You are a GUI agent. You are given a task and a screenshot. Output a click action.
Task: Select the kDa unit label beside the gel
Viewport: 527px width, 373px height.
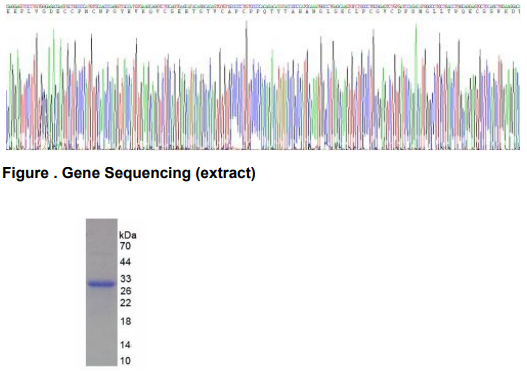pos(128,235)
